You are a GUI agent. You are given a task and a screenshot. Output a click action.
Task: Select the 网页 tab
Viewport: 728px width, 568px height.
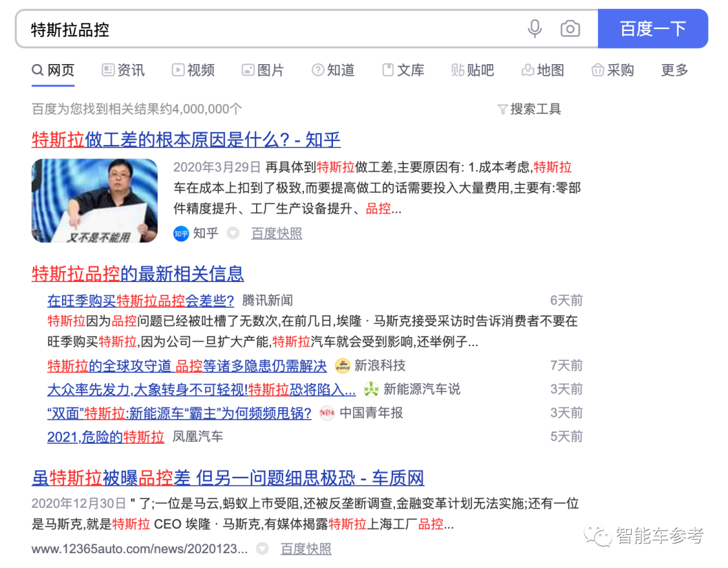(x=53, y=70)
